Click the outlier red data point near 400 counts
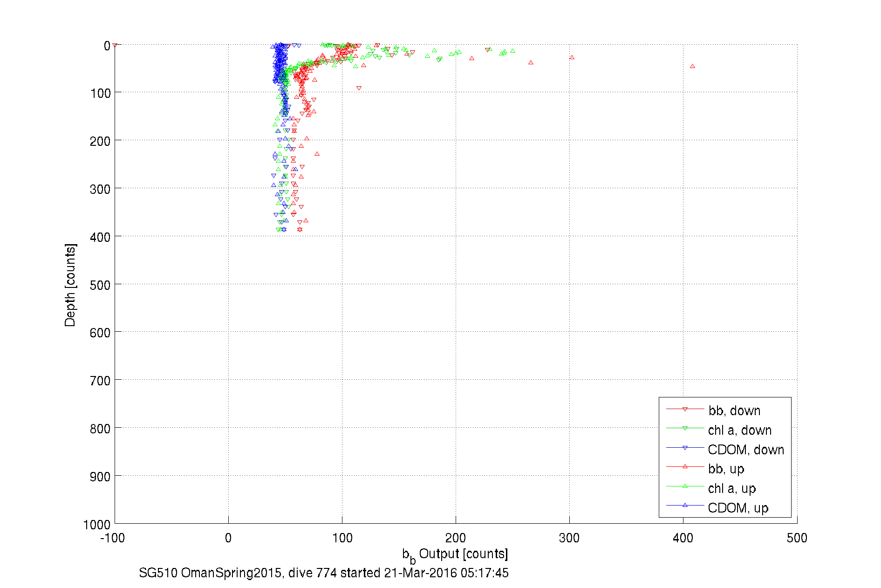 click(x=692, y=66)
